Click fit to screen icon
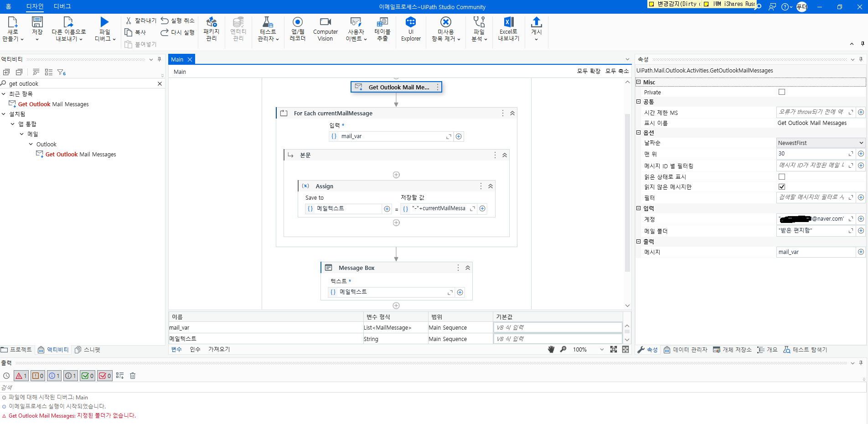 (614, 349)
